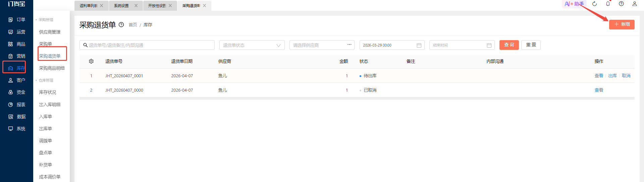
Task: Open the 订单 sidebar section
Action: (16, 20)
